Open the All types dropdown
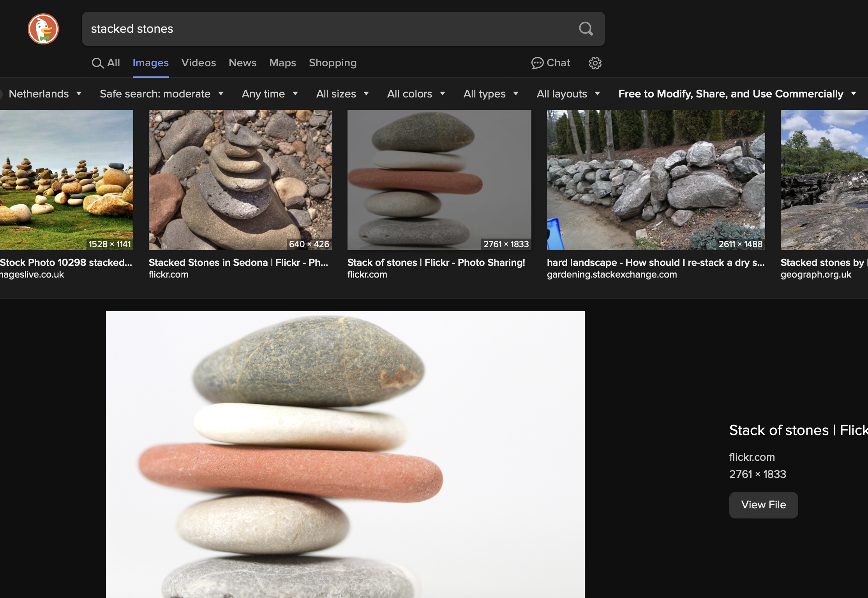This screenshot has height=598, width=868. pyautogui.click(x=491, y=94)
